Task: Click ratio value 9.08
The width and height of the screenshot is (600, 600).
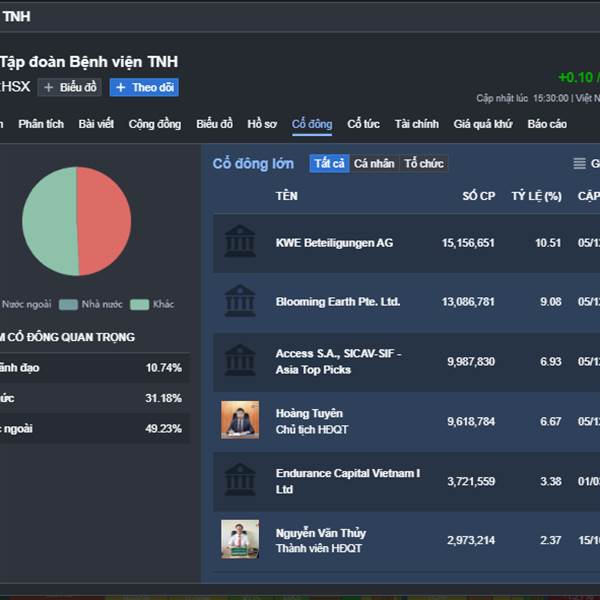Action: pyautogui.click(x=551, y=302)
